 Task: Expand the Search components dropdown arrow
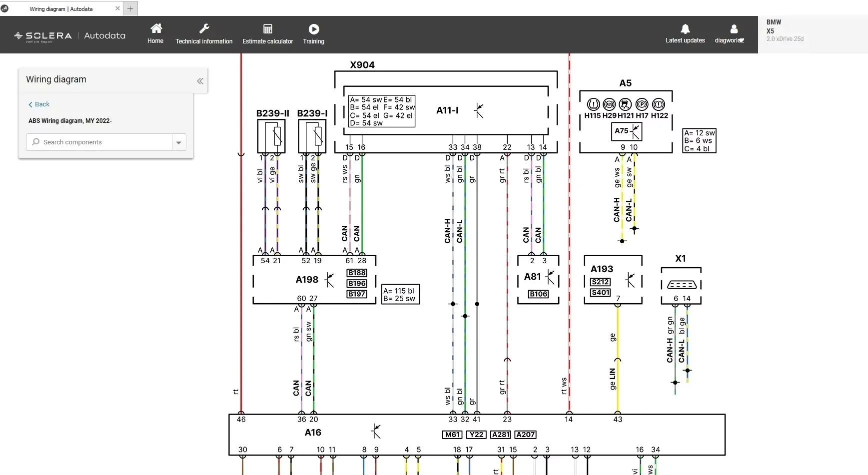(x=178, y=142)
